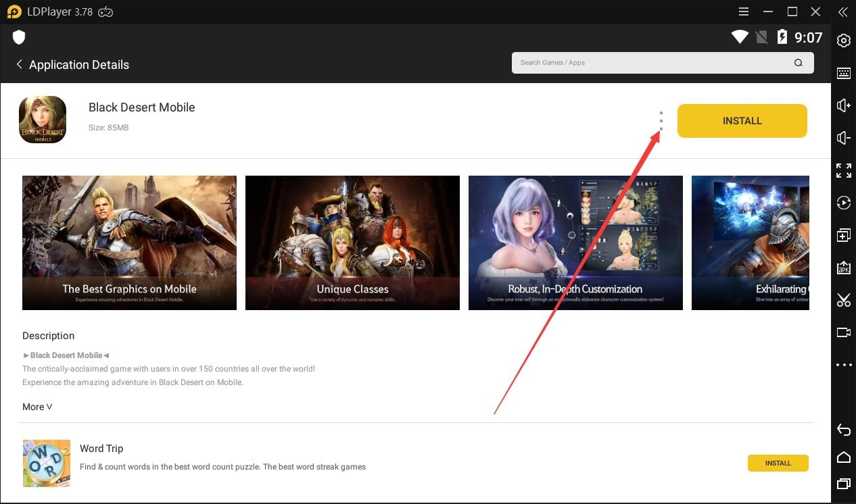
Task: View the Unique Classes screenshot
Action: 352,243
